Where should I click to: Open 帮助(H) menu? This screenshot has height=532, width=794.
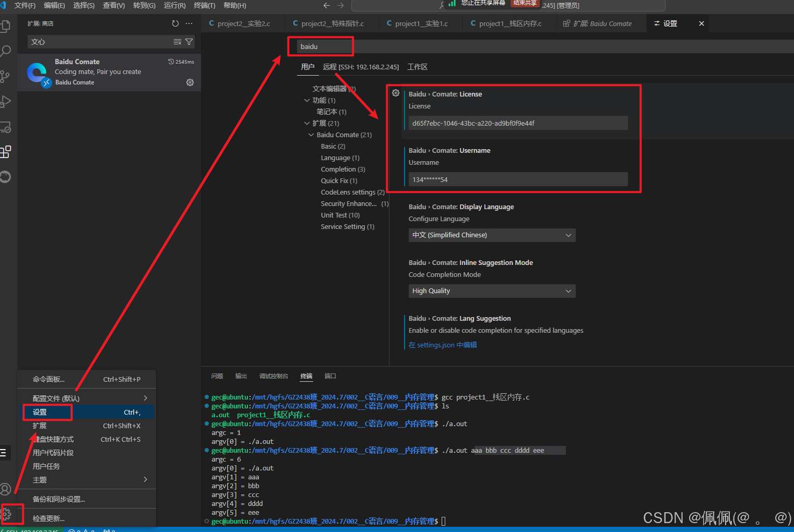[x=235, y=5]
